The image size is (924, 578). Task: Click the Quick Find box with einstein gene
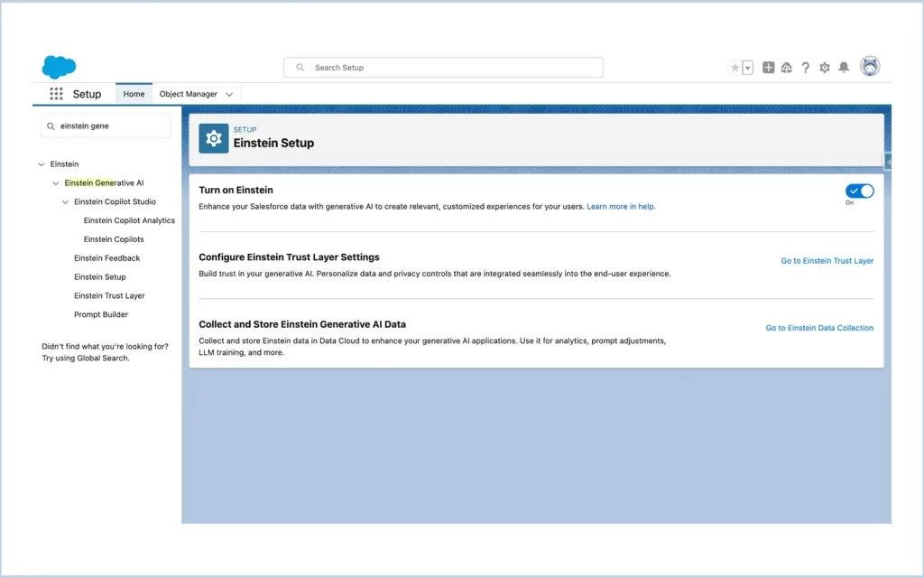106,126
